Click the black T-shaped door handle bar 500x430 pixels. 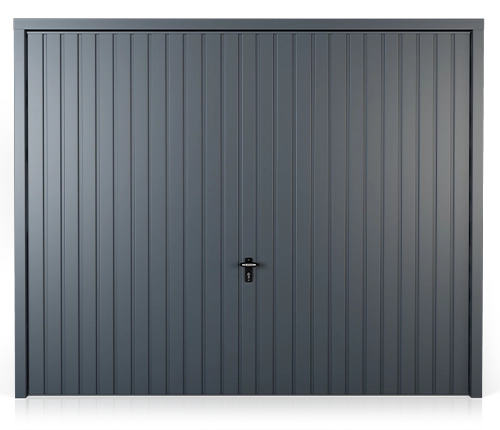point(249,265)
